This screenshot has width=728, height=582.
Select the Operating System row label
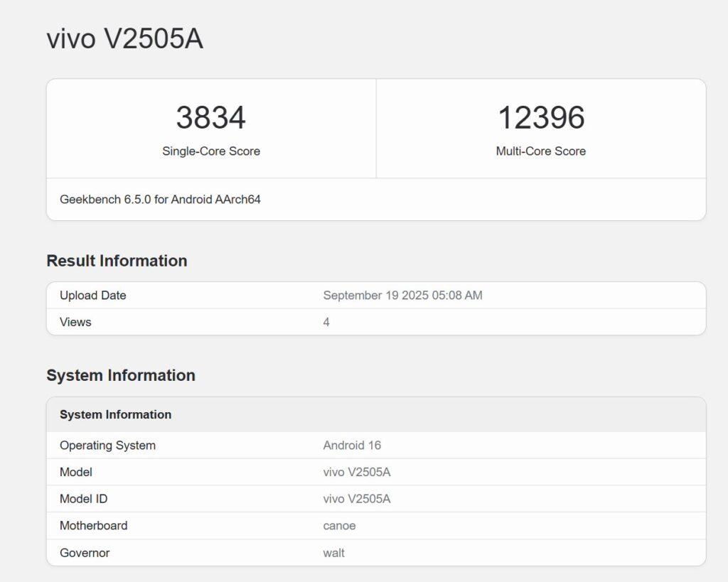(107, 446)
